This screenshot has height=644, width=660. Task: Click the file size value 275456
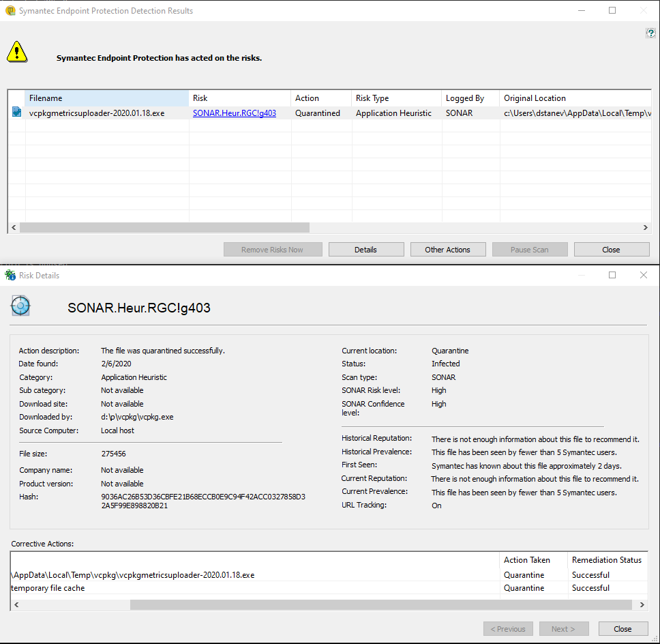tap(114, 454)
